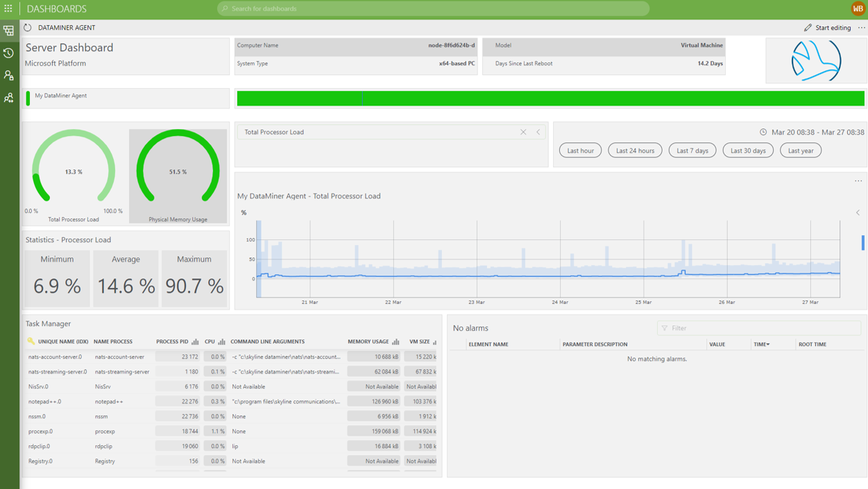The width and height of the screenshot is (868, 489).
Task: Select the procexp.0 row
Action: click(x=232, y=431)
